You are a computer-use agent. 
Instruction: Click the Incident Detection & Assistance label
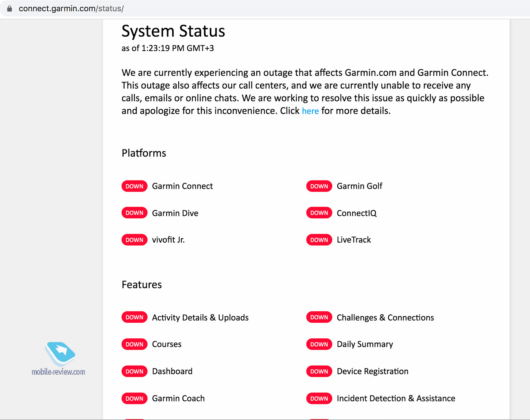[x=396, y=398]
